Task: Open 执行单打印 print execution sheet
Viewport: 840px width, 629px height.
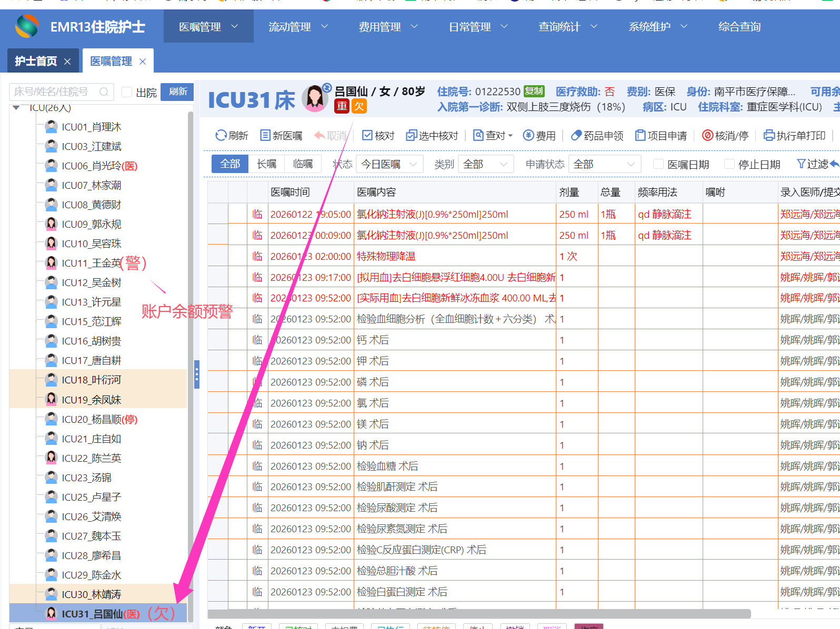Action: point(795,136)
